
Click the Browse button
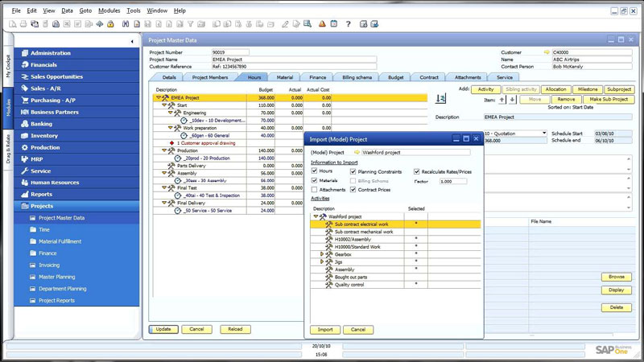coord(616,277)
